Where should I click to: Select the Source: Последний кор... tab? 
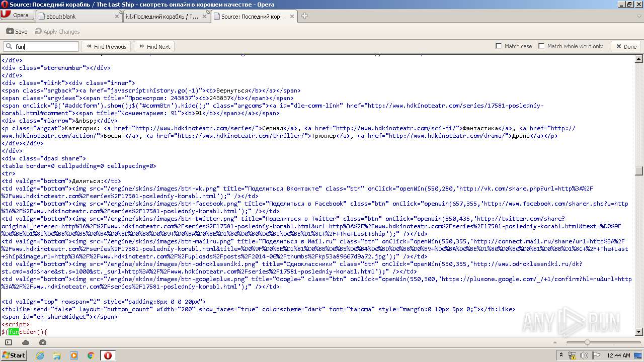pos(254,16)
